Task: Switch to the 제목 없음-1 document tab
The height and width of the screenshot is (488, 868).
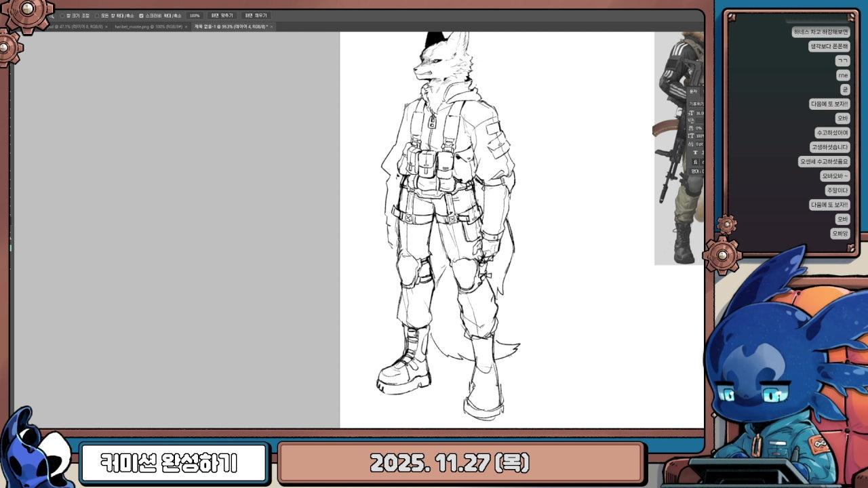Action: pos(231,26)
